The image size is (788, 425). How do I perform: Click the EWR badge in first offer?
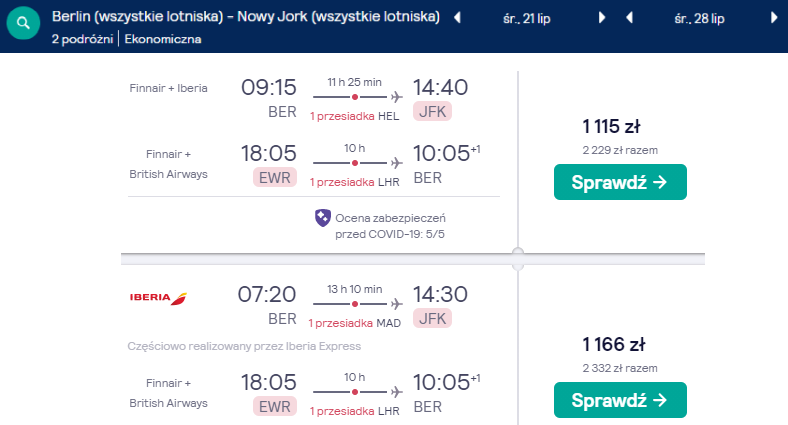274,178
